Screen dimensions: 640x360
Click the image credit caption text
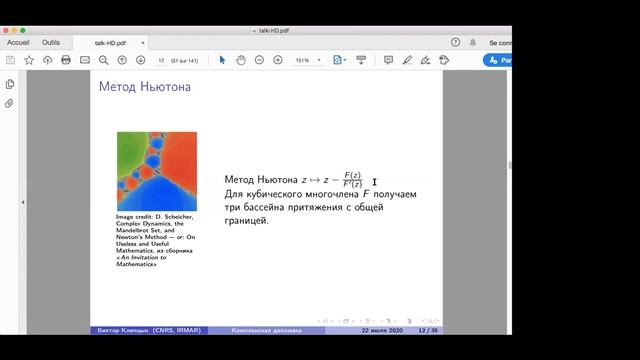click(156, 240)
